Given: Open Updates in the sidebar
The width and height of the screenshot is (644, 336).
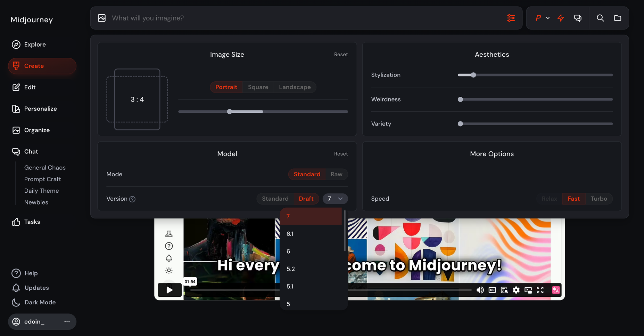Looking at the screenshot, I should click(30, 288).
